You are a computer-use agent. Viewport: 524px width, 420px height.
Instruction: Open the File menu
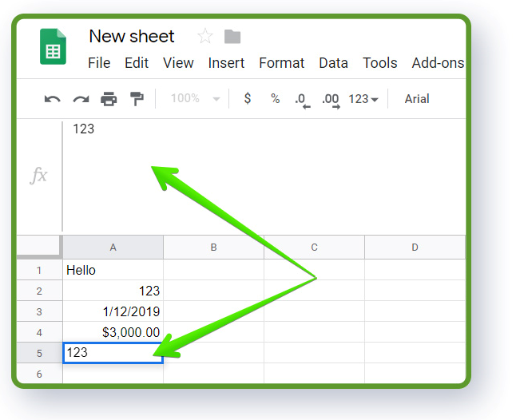click(x=99, y=63)
